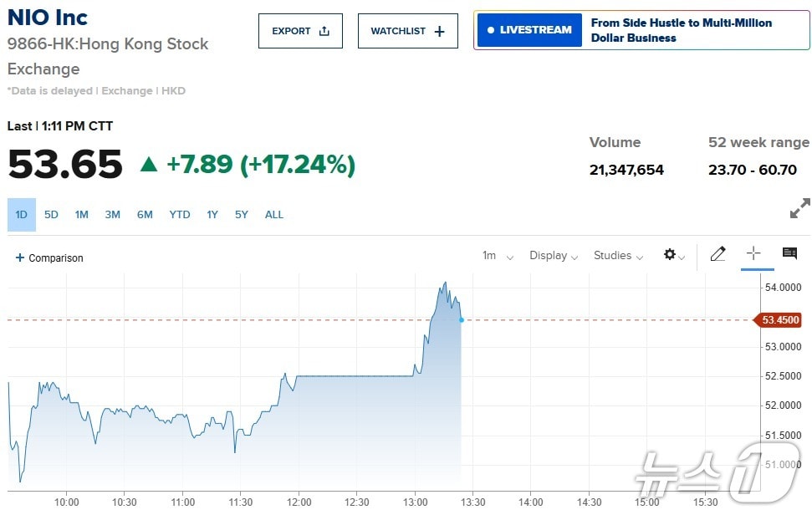Open the 1m interval dropdown
The image size is (812, 515).
pos(498,256)
